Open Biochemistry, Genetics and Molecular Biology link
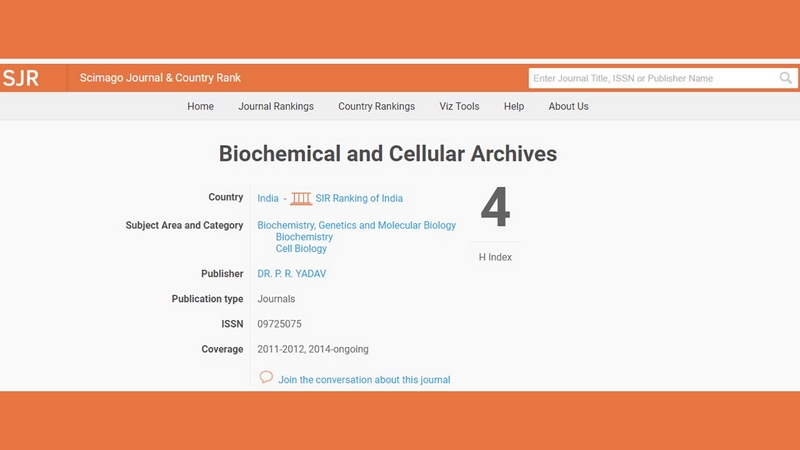This screenshot has width=800, height=450. 356,225
